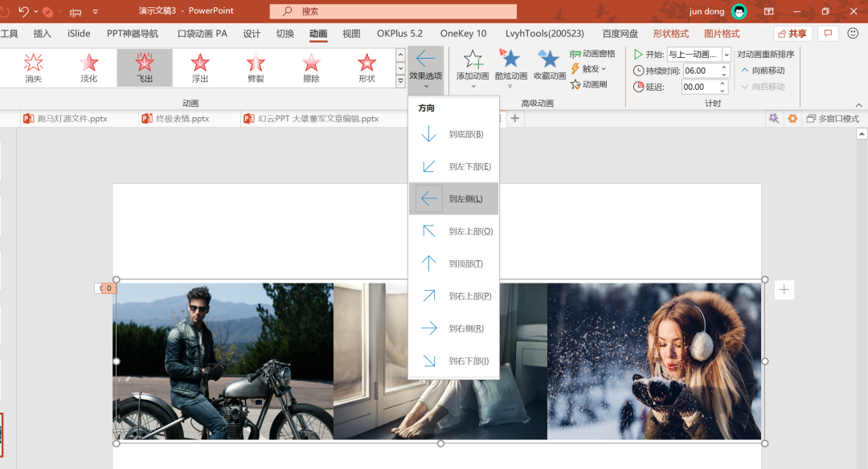
Task: Select the 形状 (Shape) animation effect
Action: 366,67
